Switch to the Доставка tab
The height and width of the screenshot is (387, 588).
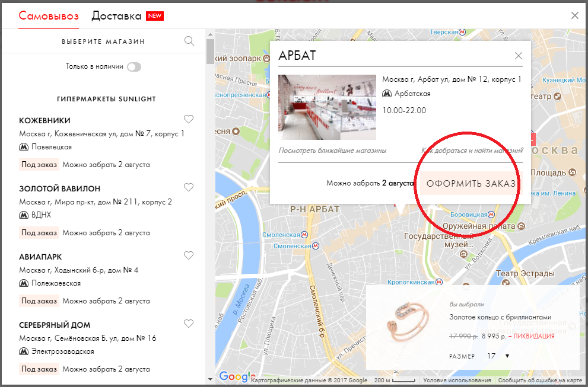pyautogui.click(x=116, y=16)
